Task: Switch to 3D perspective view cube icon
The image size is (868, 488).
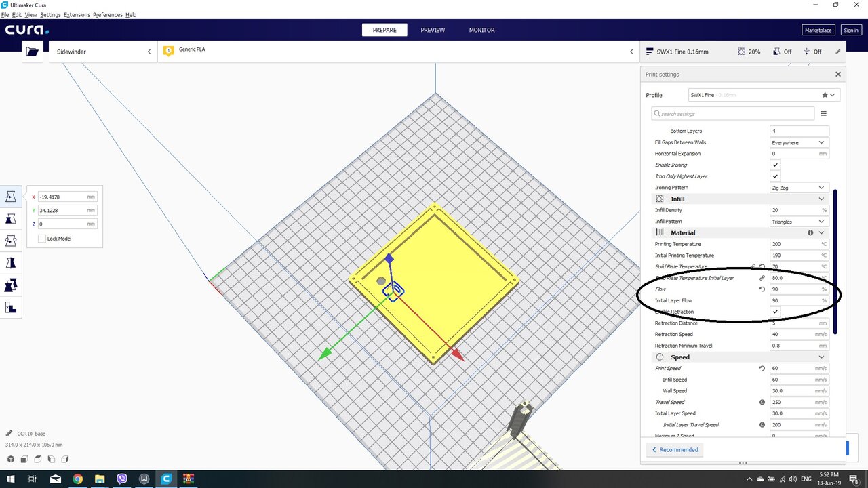Action: (11, 460)
